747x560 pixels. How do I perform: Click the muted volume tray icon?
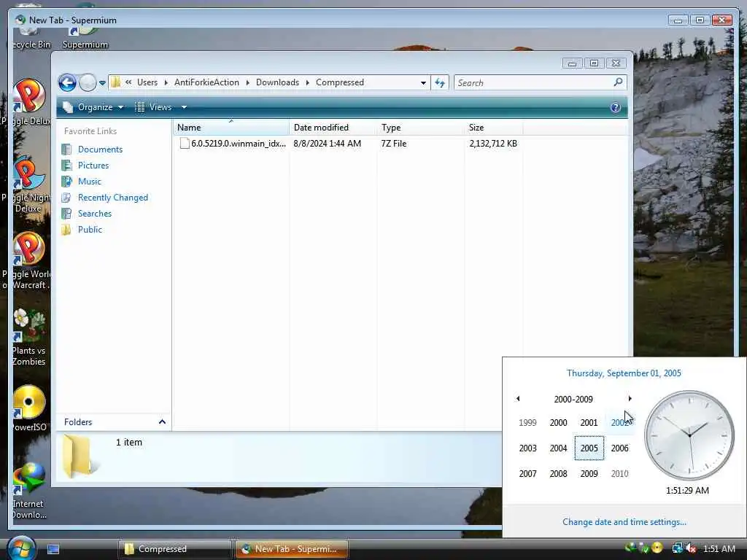pyautogui.click(x=691, y=548)
